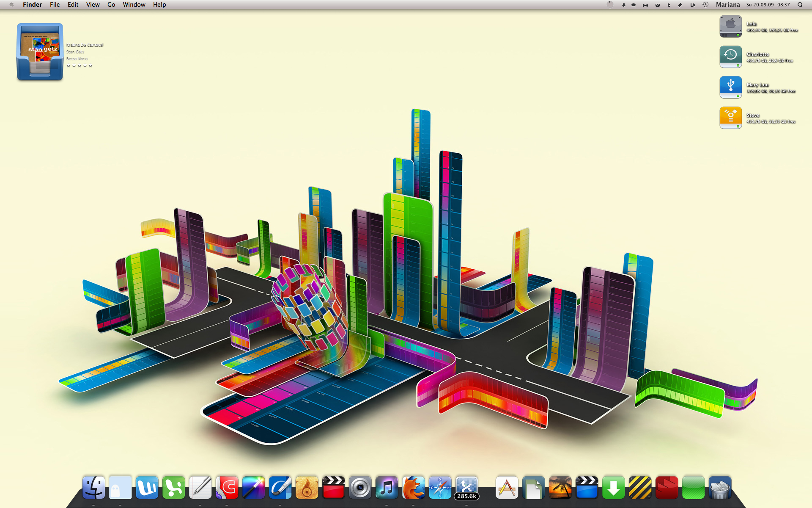The image size is (812, 508).
Task: Open the blue clapperboard movies stack
Action: pyautogui.click(x=587, y=488)
